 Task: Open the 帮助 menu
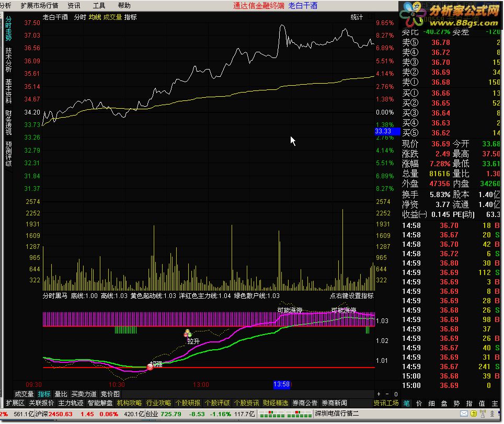(124, 5)
